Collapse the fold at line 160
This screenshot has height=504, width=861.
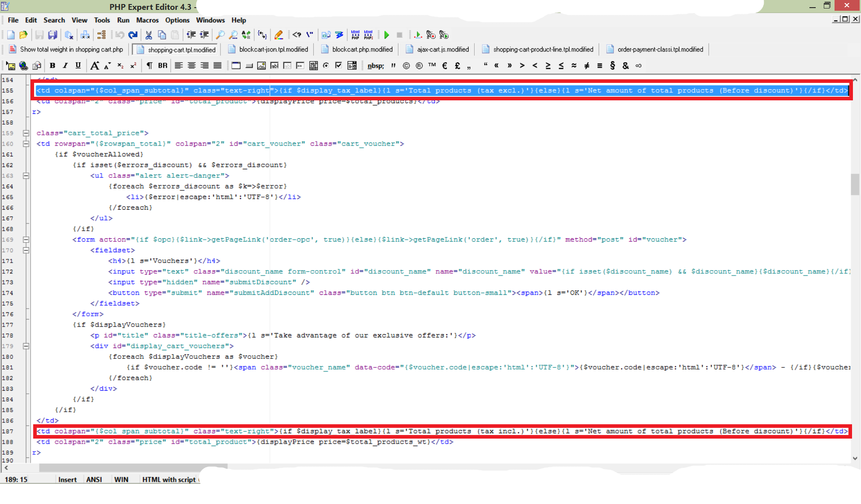(26, 144)
